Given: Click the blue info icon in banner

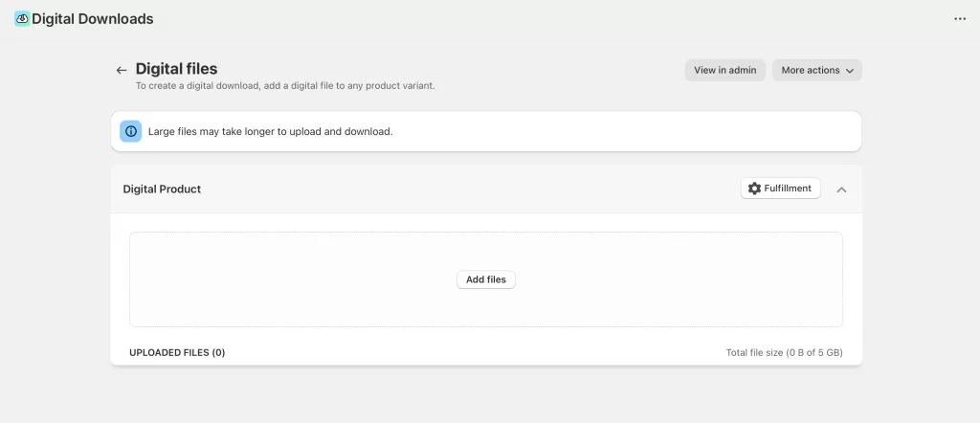Looking at the screenshot, I should click(131, 131).
